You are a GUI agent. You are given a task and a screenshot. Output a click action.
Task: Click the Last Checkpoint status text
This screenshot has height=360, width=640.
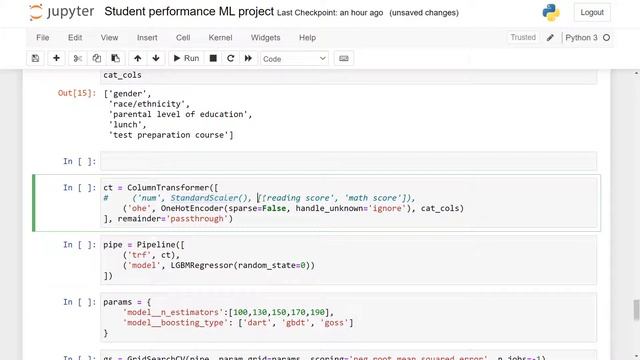pos(330,13)
